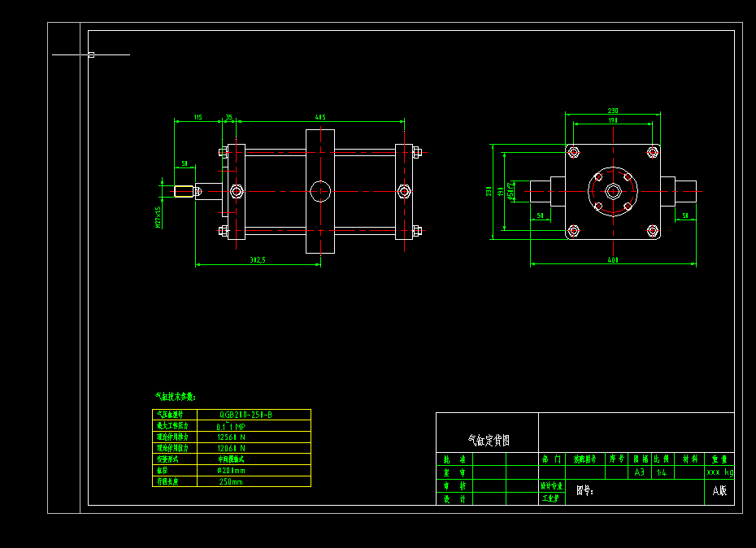This screenshot has width=756, height=548.
Task: Select the cylinder model text QGB210-250-B
Action: [x=244, y=415]
